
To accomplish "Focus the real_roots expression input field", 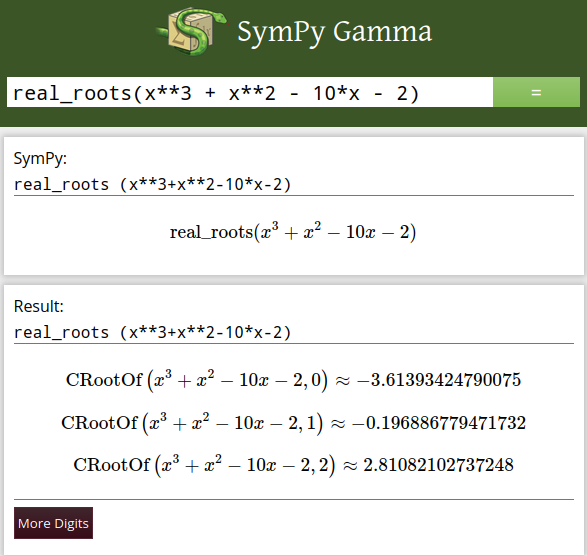I will tap(250, 92).
